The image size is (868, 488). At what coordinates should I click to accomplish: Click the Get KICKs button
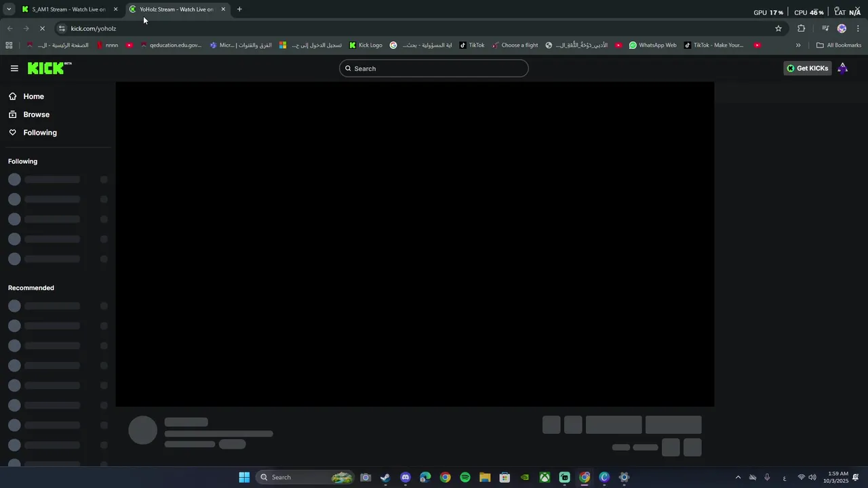[x=807, y=68]
